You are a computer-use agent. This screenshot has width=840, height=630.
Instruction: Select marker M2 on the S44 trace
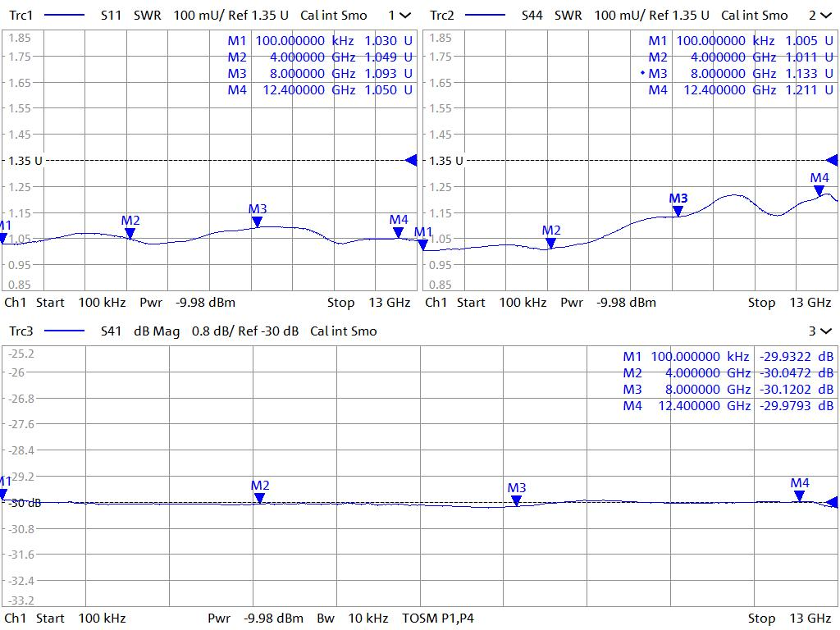point(550,243)
